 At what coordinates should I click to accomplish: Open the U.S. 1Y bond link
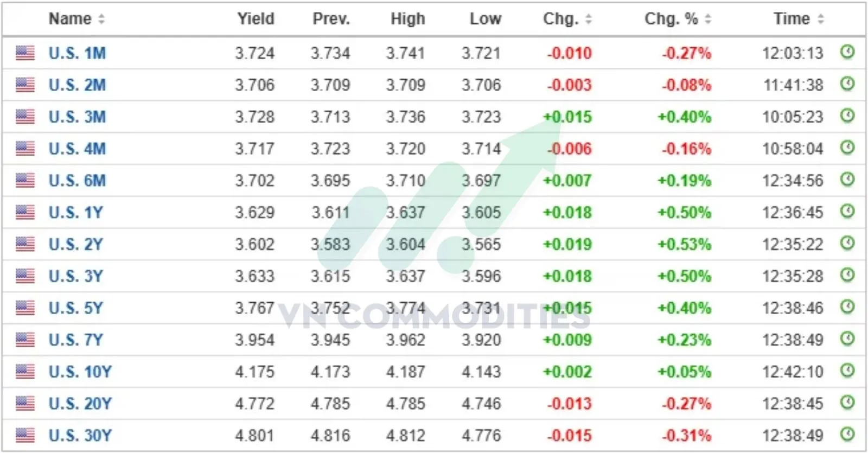coord(75,212)
